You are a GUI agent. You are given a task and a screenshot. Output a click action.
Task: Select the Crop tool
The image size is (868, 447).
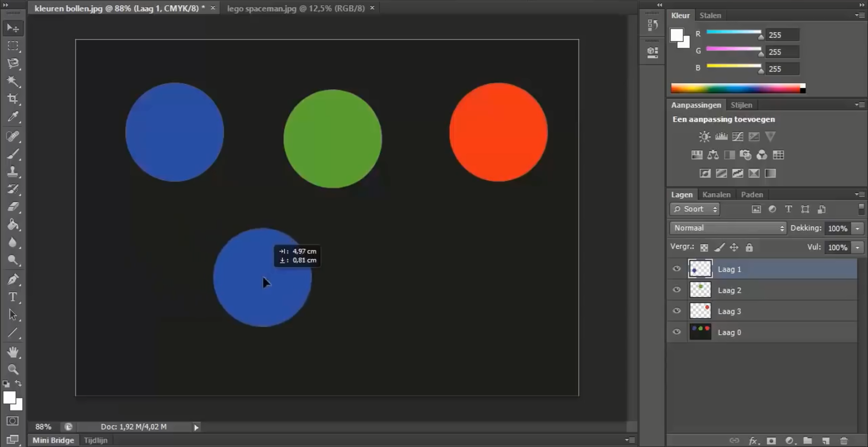(x=13, y=99)
